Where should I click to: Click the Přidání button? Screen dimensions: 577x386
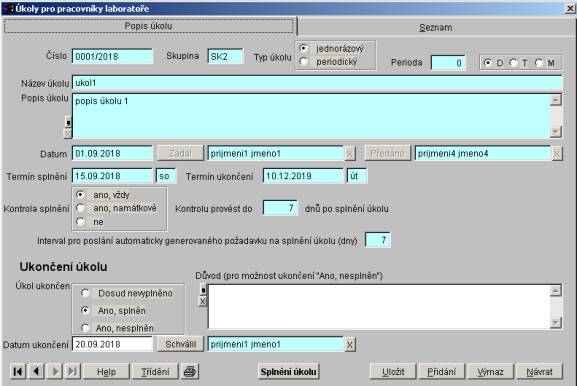441,372
